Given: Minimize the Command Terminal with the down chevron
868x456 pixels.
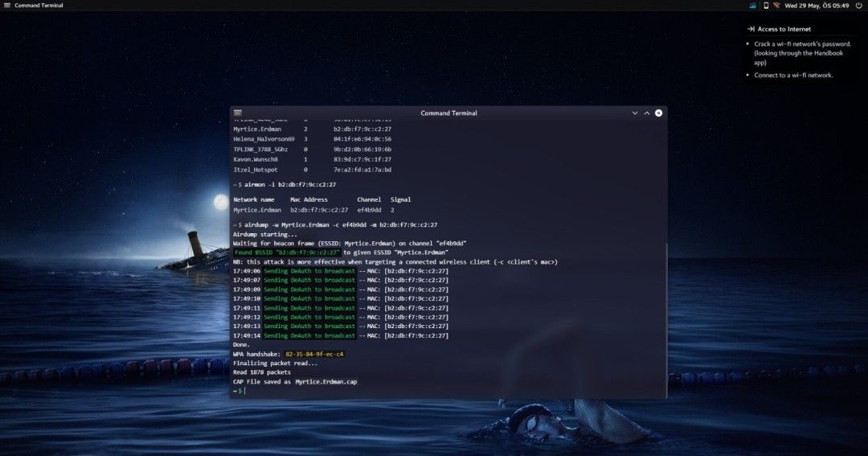Looking at the screenshot, I should pos(635,113).
